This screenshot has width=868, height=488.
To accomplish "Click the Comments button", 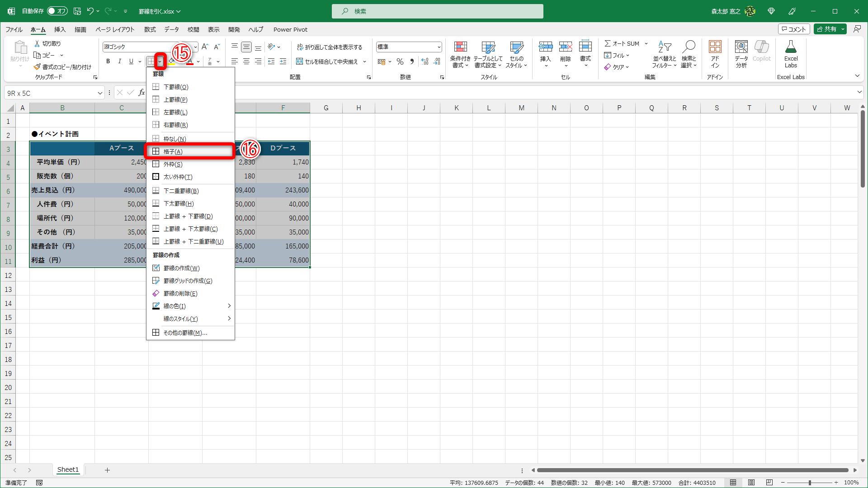I will 793,29.
